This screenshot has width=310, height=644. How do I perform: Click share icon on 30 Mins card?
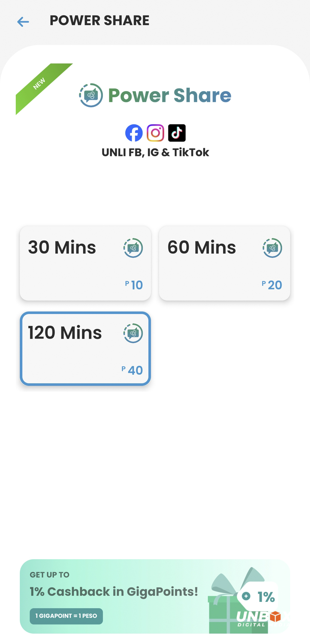tap(133, 248)
